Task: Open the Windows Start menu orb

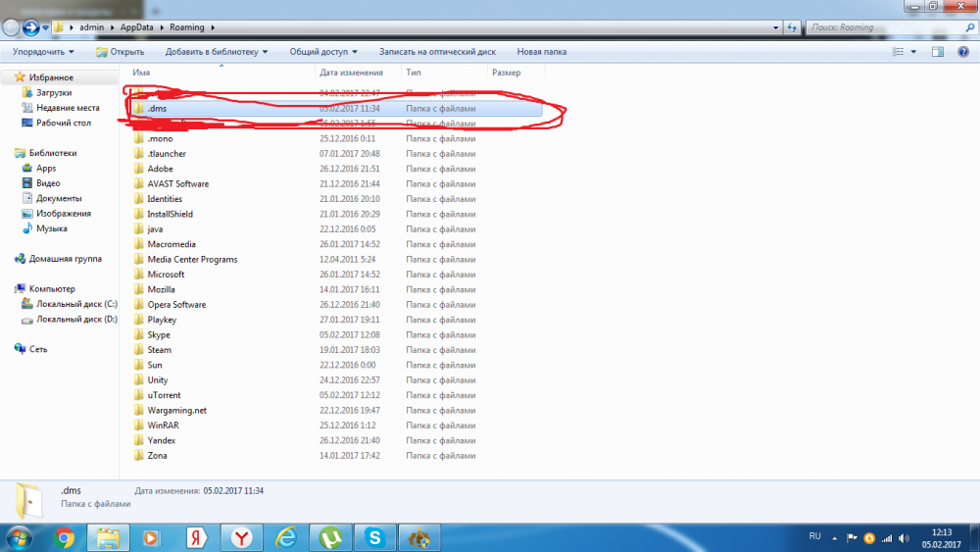Action: (19, 538)
